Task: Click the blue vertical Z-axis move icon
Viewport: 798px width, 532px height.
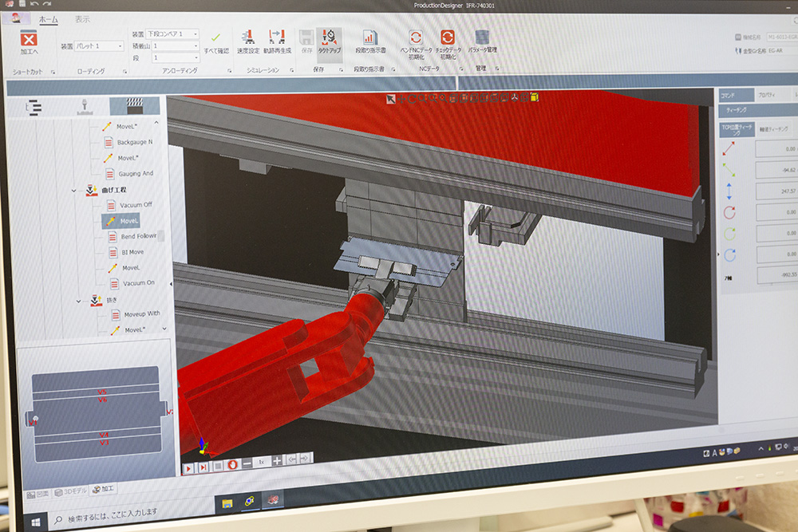Action: [x=729, y=191]
